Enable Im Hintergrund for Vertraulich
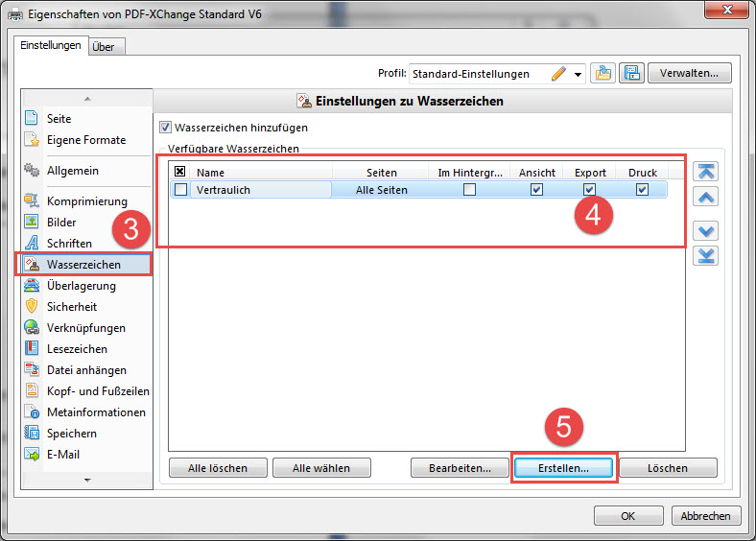This screenshot has width=756, height=541. [x=469, y=190]
